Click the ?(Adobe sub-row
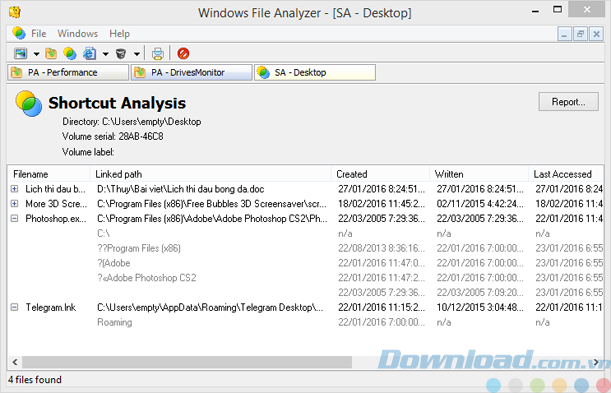The width and height of the screenshot is (611, 393). 114,263
